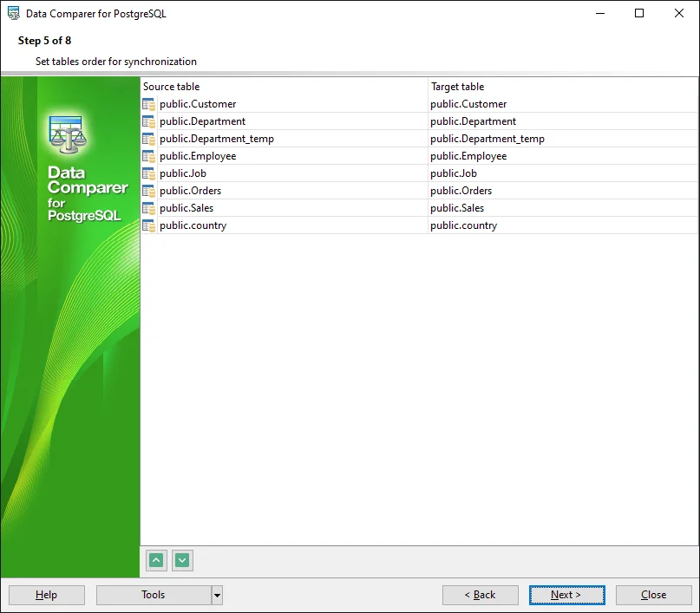Image resolution: width=700 pixels, height=613 pixels.
Task: Click the table icon beside public.Employee
Action: [x=149, y=156]
